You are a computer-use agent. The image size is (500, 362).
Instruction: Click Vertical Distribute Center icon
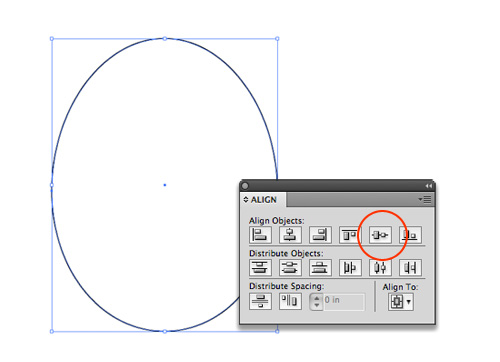click(290, 267)
